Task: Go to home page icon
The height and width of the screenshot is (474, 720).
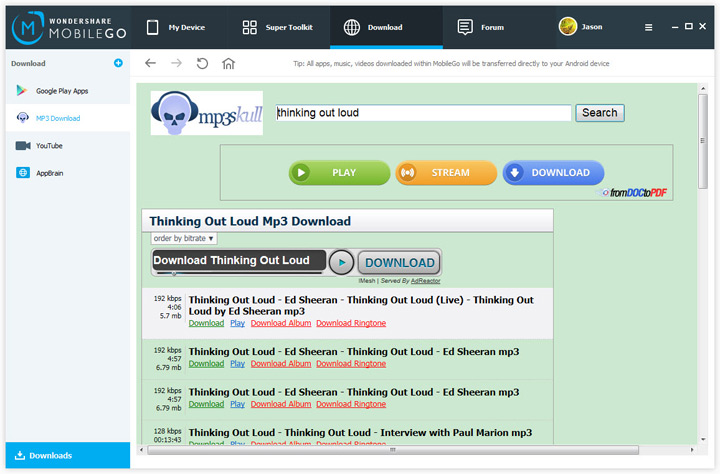Action: tap(228, 63)
